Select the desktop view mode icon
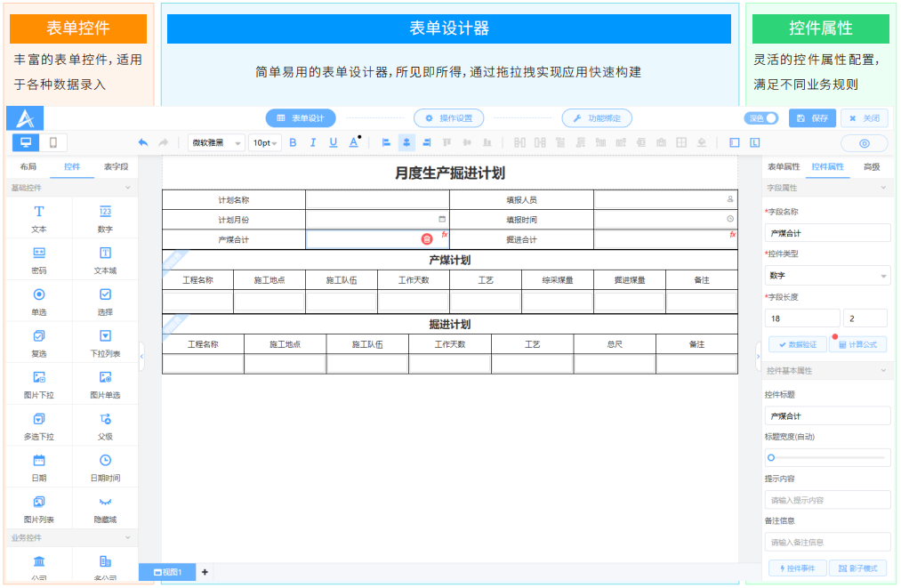The height and width of the screenshot is (588, 901). (26, 142)
